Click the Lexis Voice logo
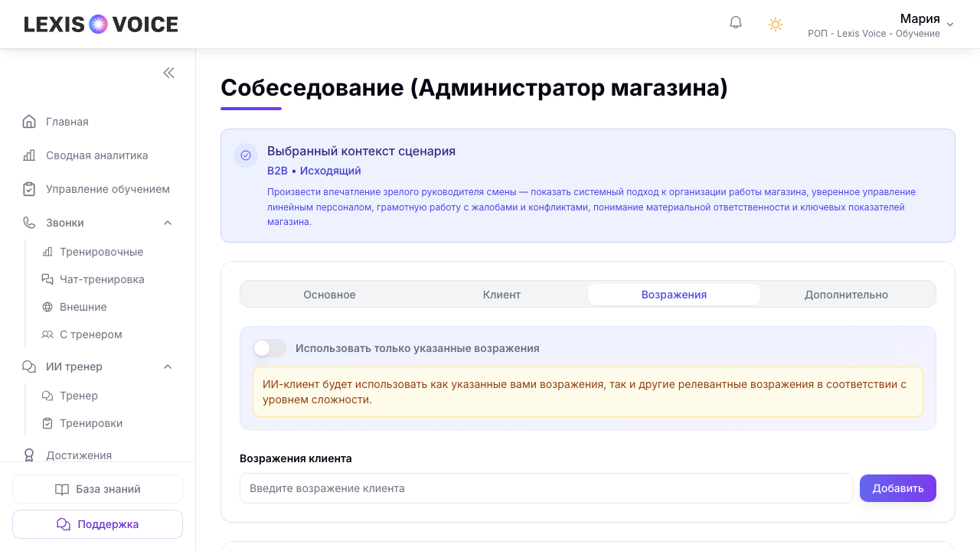 click(101, 24)
